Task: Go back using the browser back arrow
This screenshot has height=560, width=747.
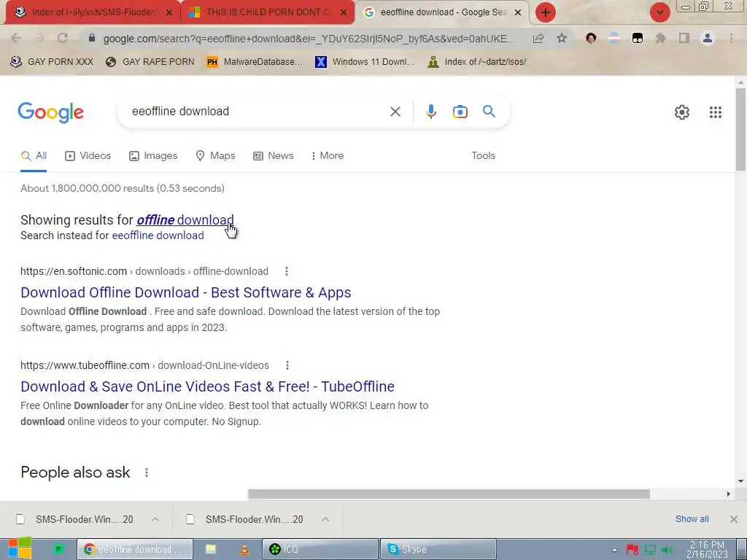Action: [x=16, y=39]
